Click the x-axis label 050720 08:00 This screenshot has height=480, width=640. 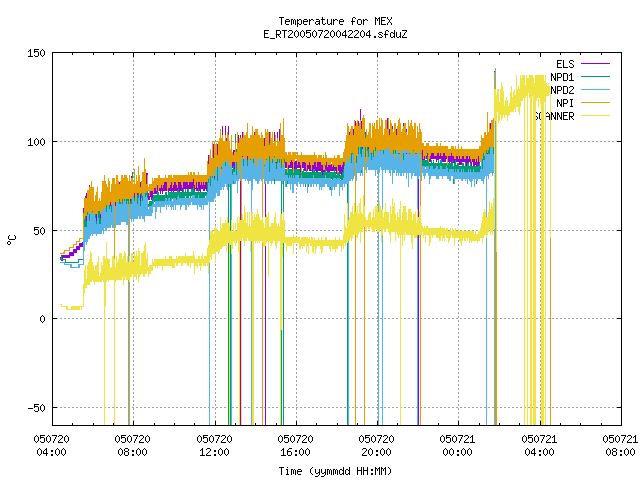point(133,445)
